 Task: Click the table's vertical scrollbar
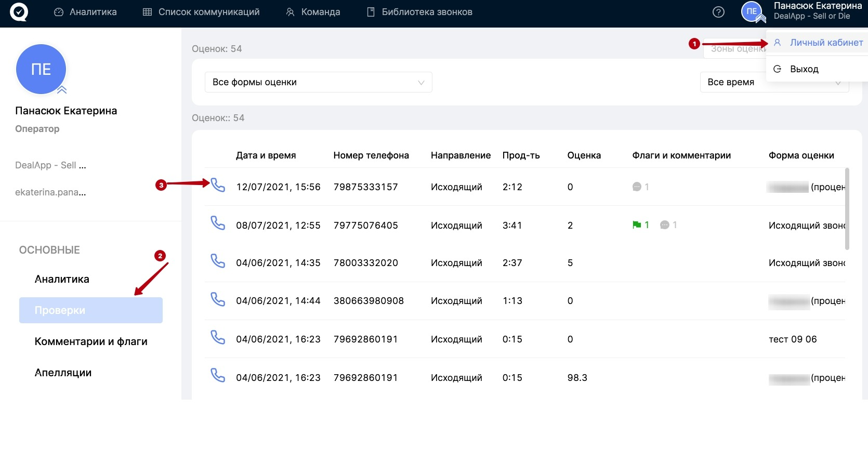(847, 209)
